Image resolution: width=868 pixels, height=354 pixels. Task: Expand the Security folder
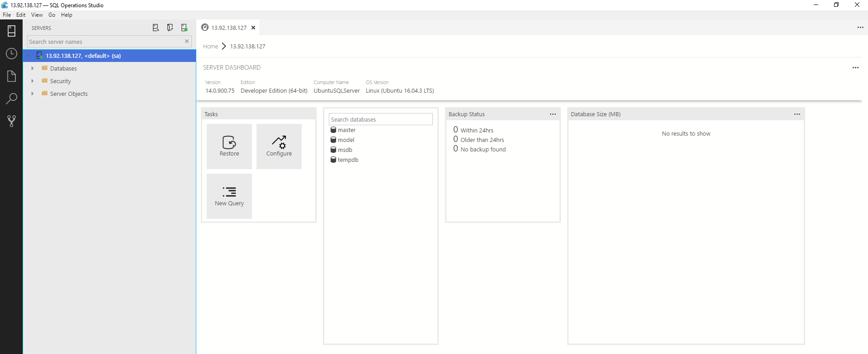pyautogui.click(x=33, y=81)
